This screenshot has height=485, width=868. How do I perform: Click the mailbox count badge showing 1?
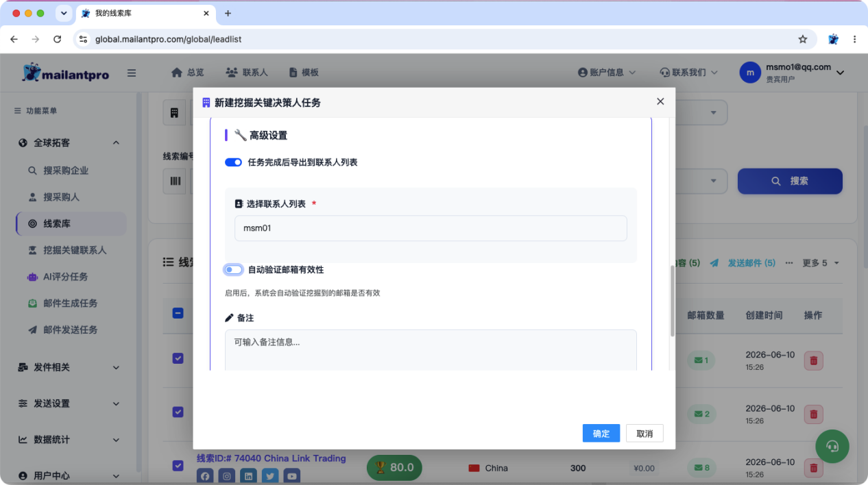pos(701,360)
